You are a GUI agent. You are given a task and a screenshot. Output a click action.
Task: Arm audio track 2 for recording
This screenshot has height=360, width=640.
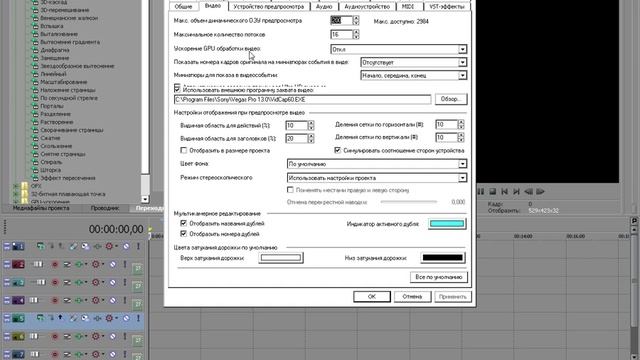[55, 264]
